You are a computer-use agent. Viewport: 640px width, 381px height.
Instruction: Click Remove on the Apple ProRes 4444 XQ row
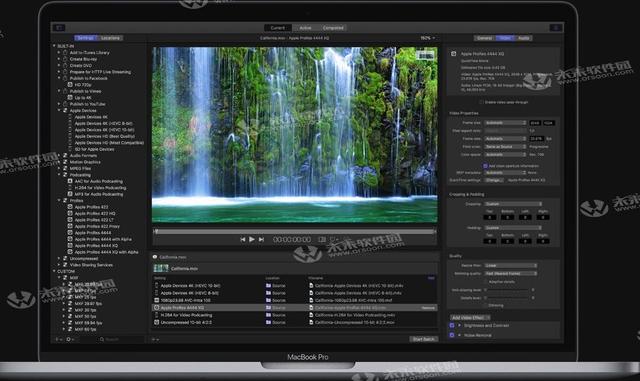428,308
